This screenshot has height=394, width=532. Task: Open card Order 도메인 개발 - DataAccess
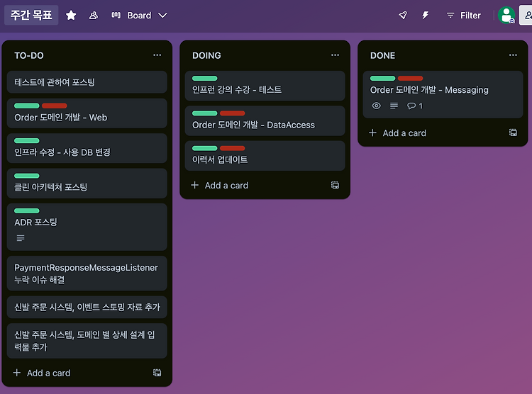tap(265, 120)
